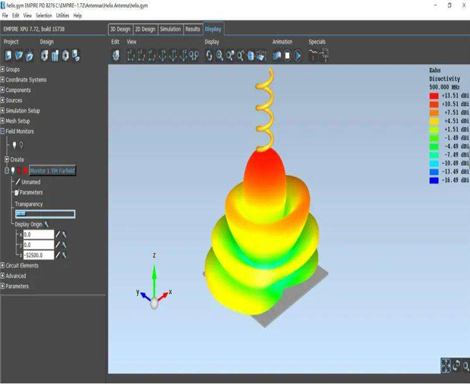Click the animation play button
The image size is (470, 384).
click(298, 56)
